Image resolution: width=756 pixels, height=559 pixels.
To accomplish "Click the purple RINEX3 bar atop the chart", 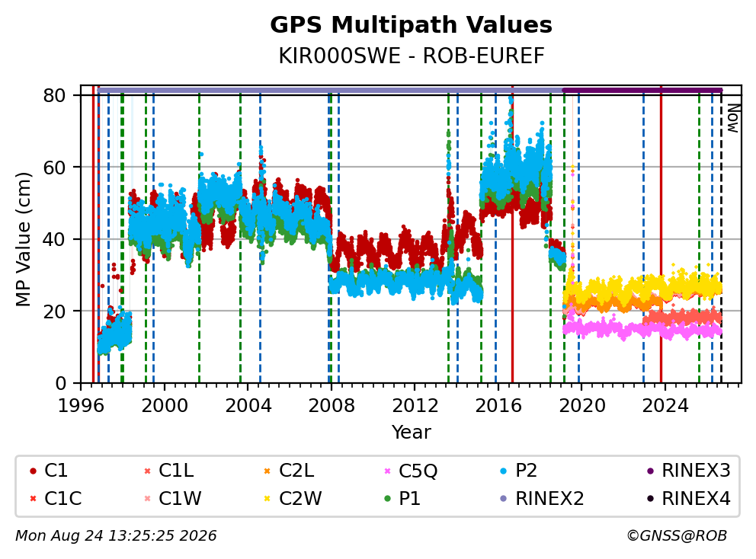I will (x=642, y=90).
